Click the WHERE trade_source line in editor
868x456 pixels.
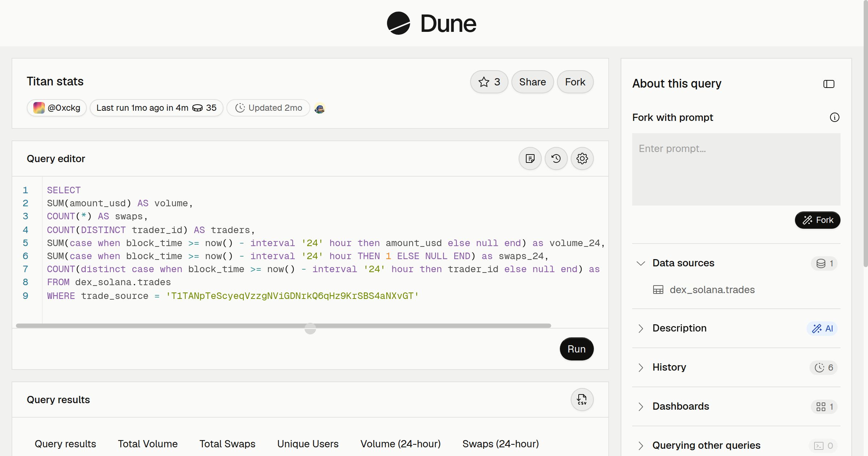233,296
